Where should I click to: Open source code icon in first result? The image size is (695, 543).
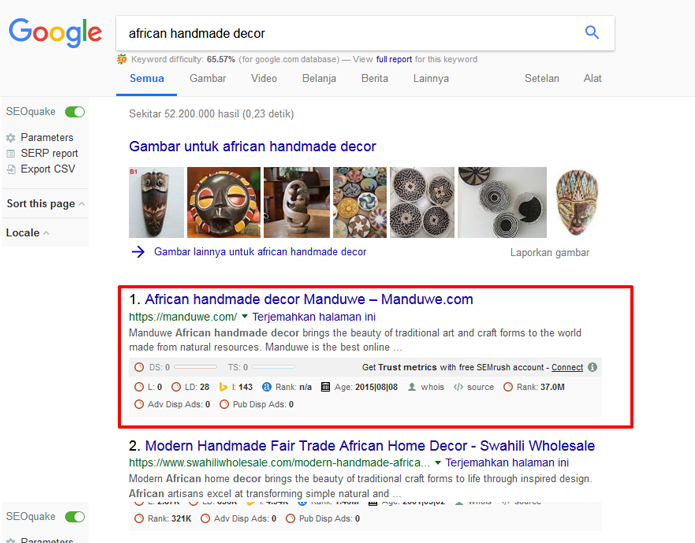(458, 387)
